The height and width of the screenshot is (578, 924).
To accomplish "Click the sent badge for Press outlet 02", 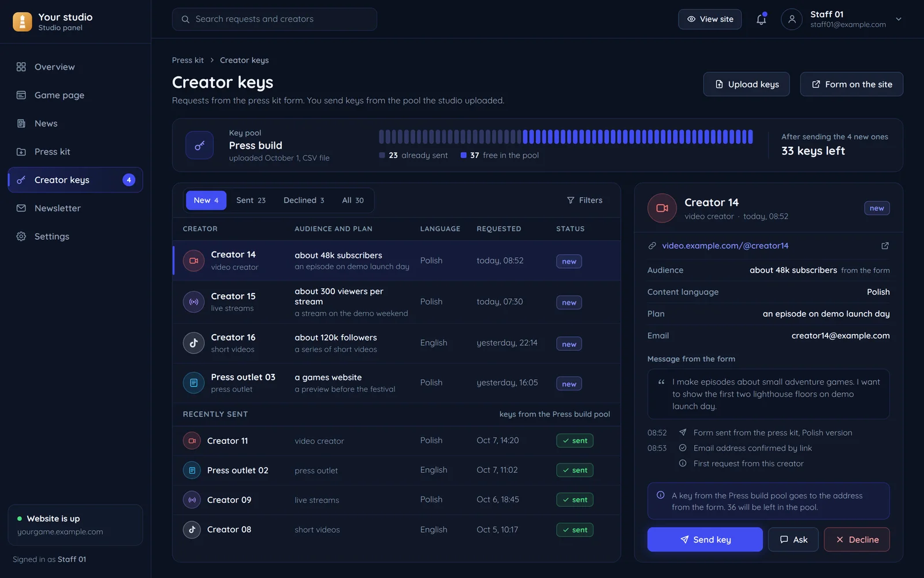I will 575,470.
